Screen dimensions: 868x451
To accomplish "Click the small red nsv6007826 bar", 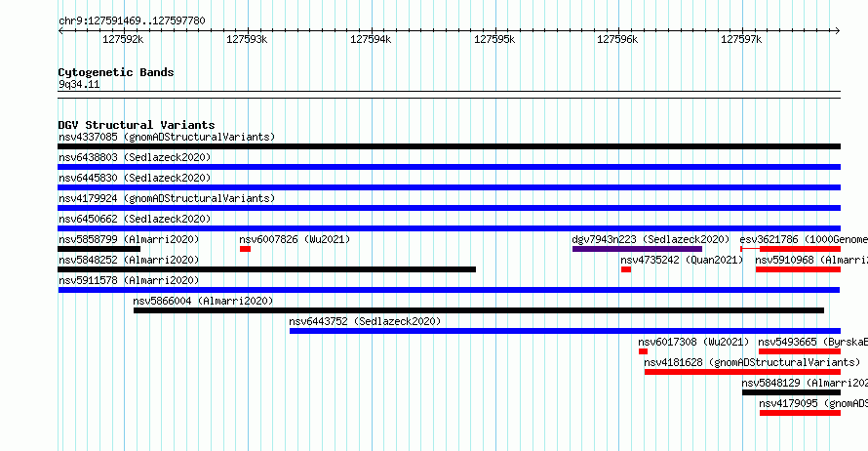I will pyautogui.click(x=245, y=249).
